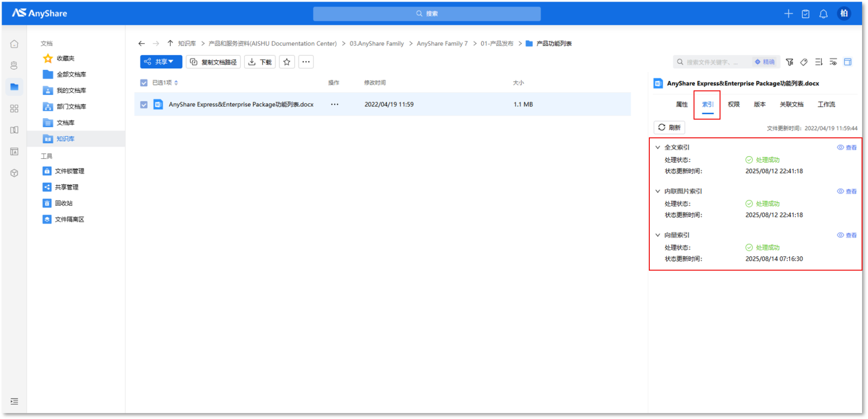Image resolution: width=868 pixels, height=419 pixels.
Task: Toggle the details side panel icon
Action: [848, 62]
